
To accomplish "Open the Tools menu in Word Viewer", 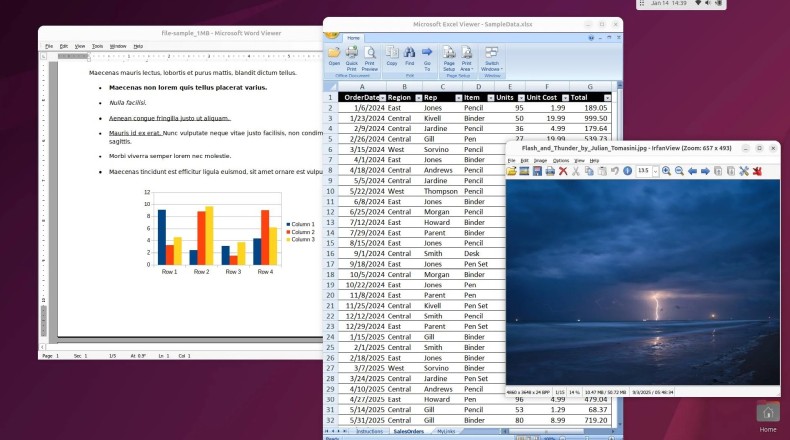I will click(x=97, y=46).
